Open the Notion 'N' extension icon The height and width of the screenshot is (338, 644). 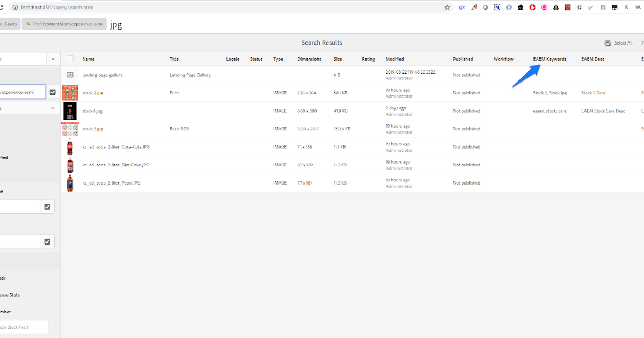click(496, 7)
